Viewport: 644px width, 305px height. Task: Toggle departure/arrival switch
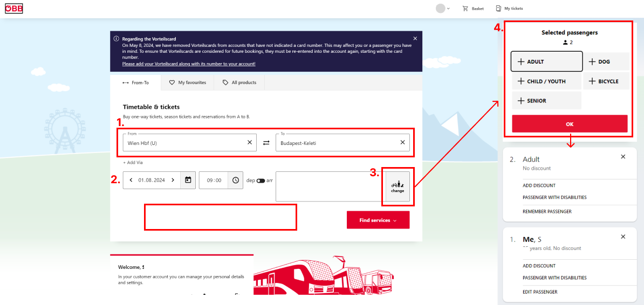pyautogui.click(x=261, y=180)
